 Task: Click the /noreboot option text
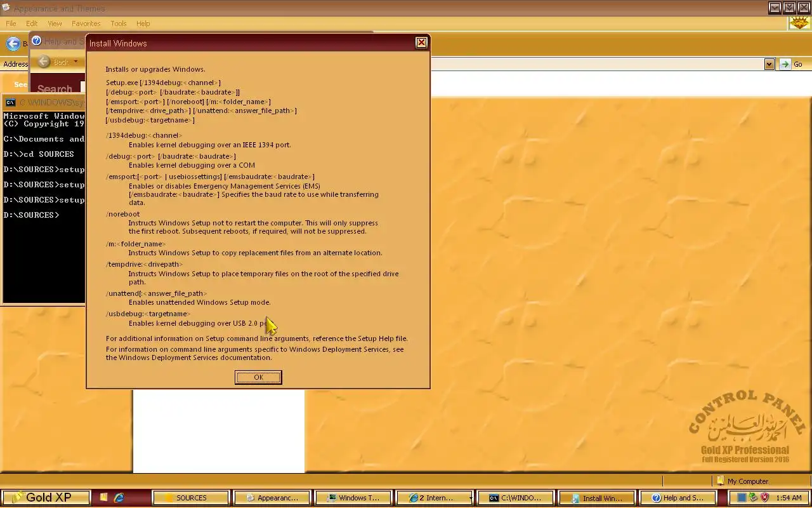pos(122,214)
